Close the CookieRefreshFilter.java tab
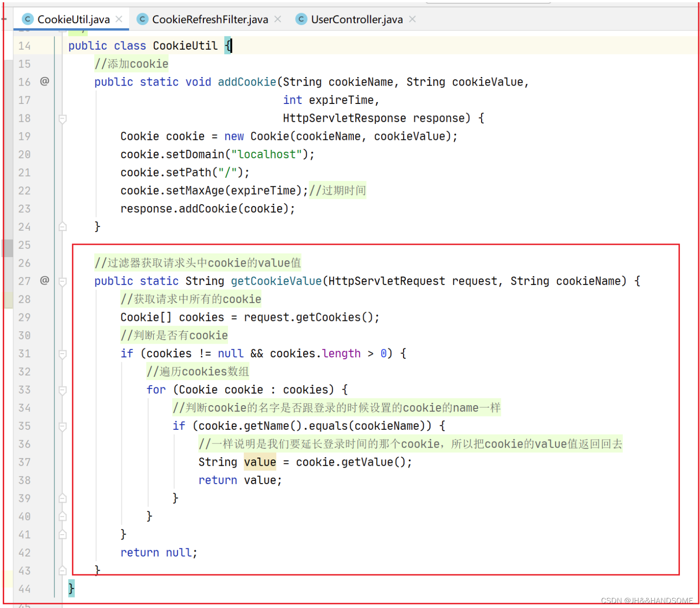 [278, 19]
